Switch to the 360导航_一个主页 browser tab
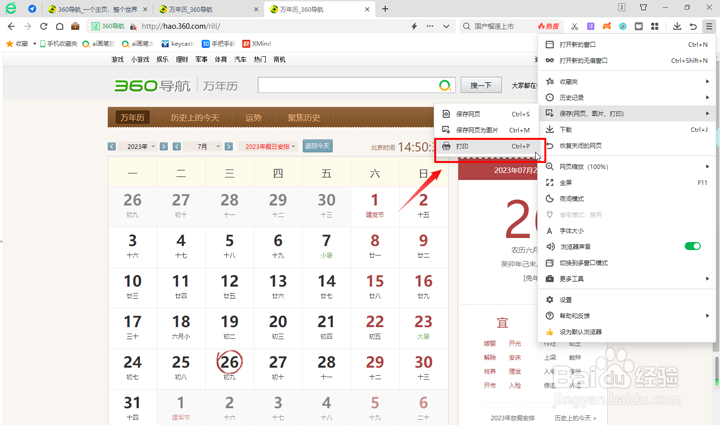The image size is (720, 425). point(98,9)
